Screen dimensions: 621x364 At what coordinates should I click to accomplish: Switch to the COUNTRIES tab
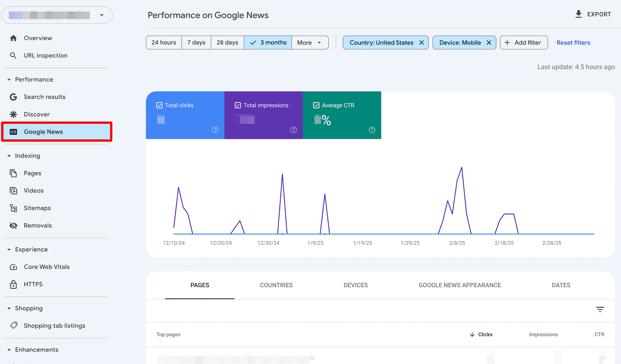pyautogui.click(x=276, y=285)
